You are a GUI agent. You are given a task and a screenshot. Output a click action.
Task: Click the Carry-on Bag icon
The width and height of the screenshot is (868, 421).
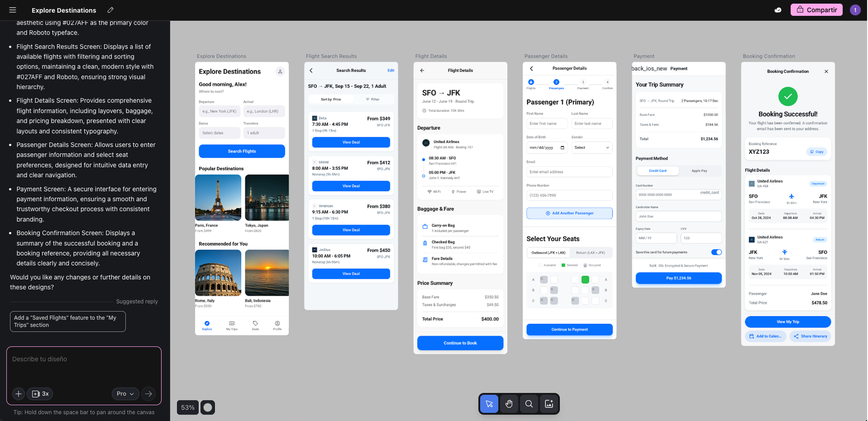[x=425, y=227]
